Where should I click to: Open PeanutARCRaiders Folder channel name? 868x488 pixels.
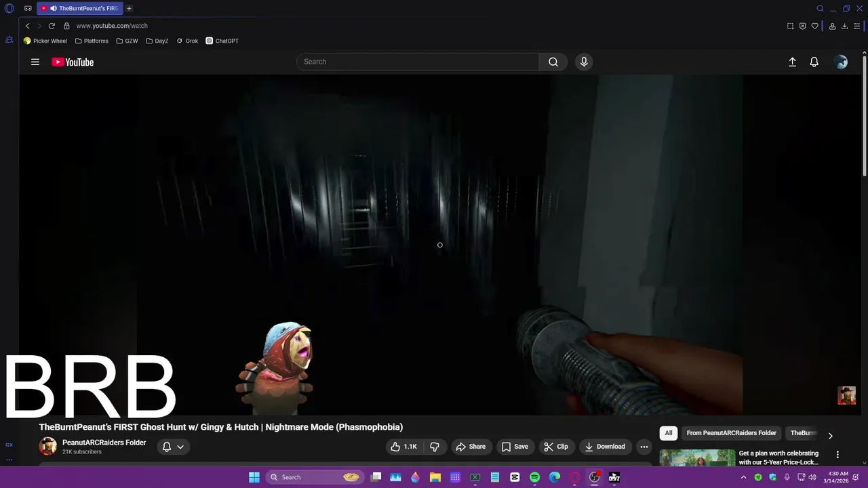[104, 443]
